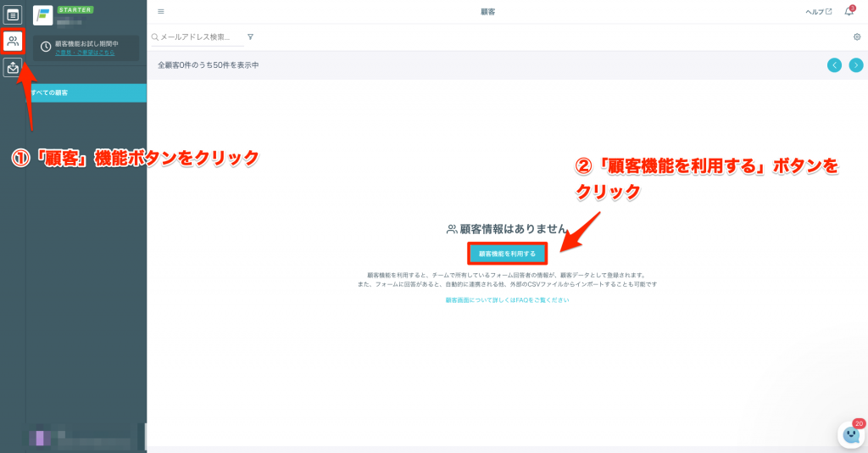Open the filter funnel icon
This screenshot has width=868, height=453.
point(250,37)
